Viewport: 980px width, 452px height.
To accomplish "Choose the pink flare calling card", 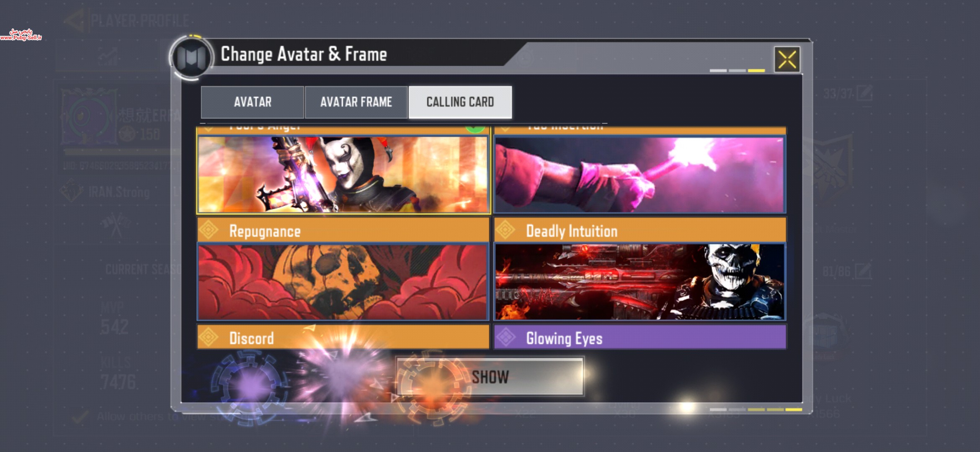I will 640,175.
